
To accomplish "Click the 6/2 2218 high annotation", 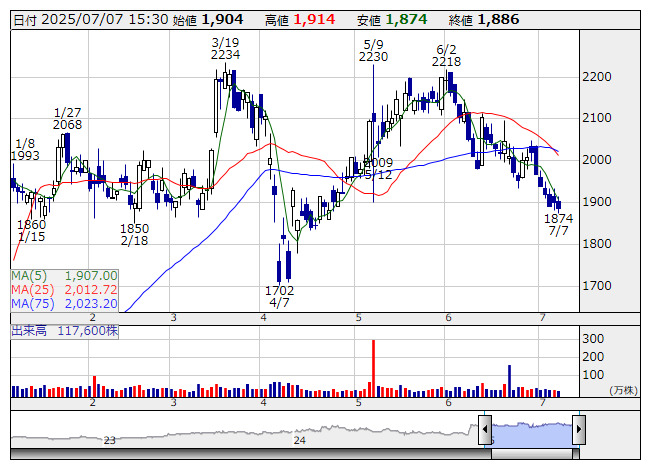I will [x=446, y=56].
